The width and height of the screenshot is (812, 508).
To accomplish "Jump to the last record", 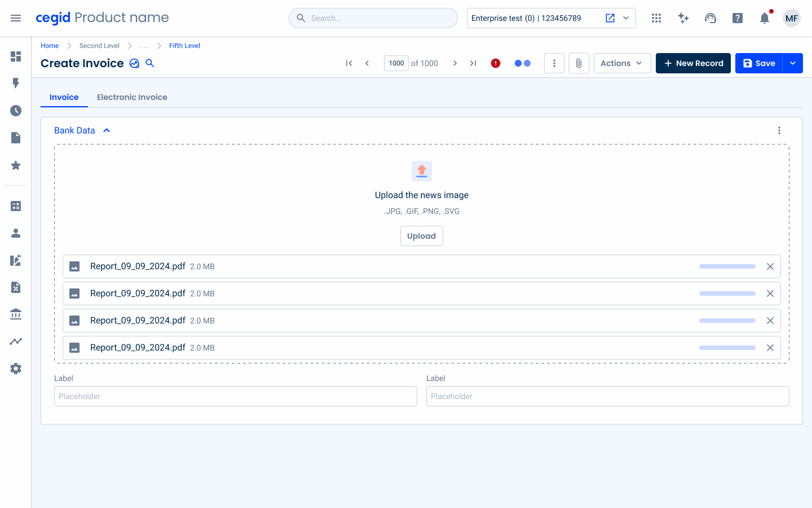I will click(473, 63).
